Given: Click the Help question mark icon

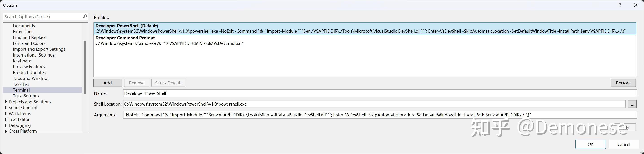Looking at the screenshot, I should (620, 5).
